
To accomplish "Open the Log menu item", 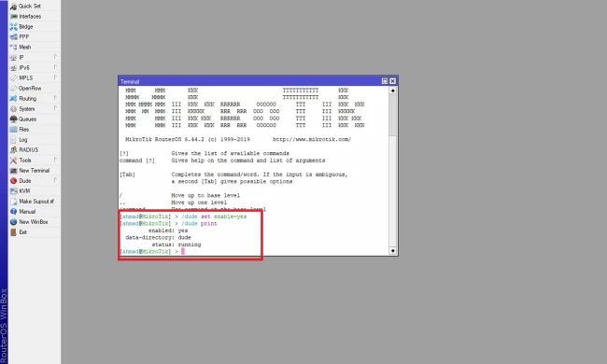I will point(23,140).
